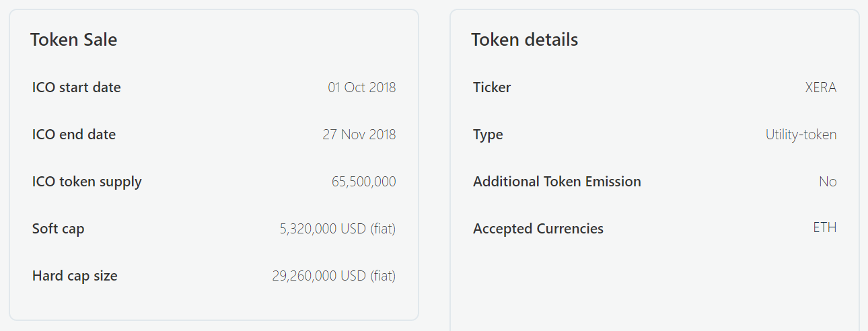Click the Token Sale heading

[73, 40]
